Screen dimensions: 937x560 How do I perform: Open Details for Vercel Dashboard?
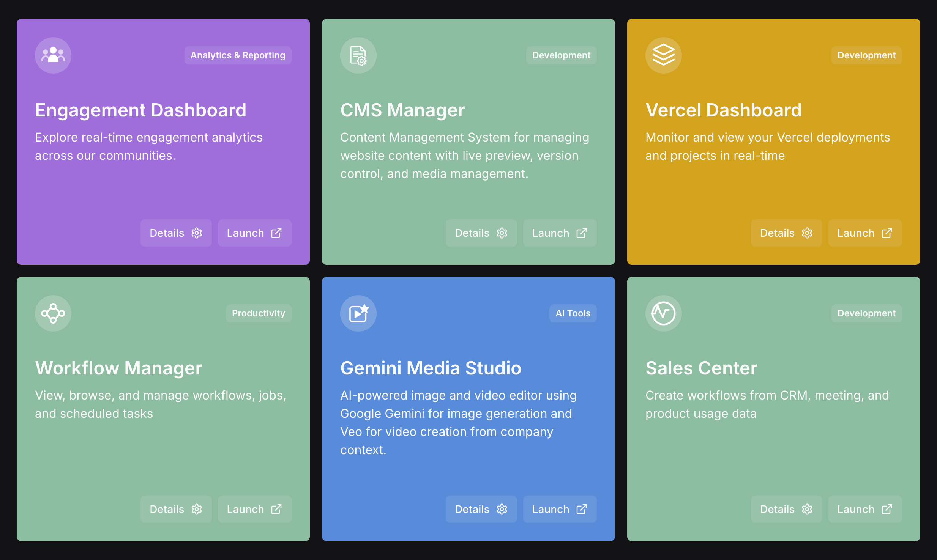[x=786, y=233]
